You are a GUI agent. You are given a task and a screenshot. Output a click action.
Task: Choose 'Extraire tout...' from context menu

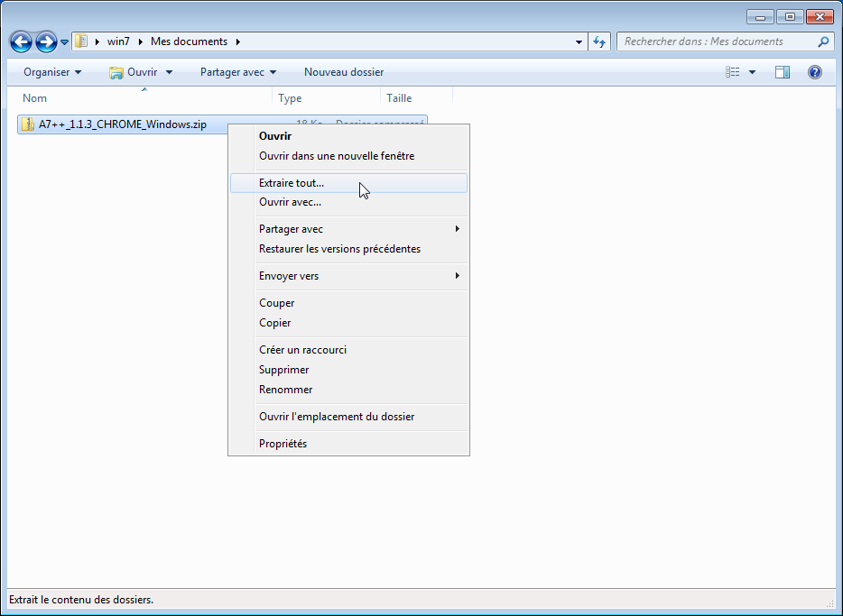(x=292, y=183)
